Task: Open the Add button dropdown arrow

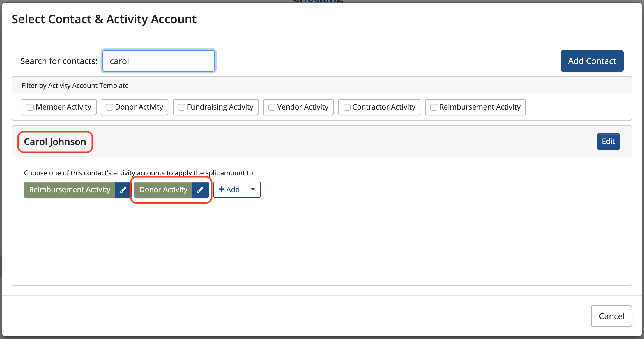Action: coord(253,190)
